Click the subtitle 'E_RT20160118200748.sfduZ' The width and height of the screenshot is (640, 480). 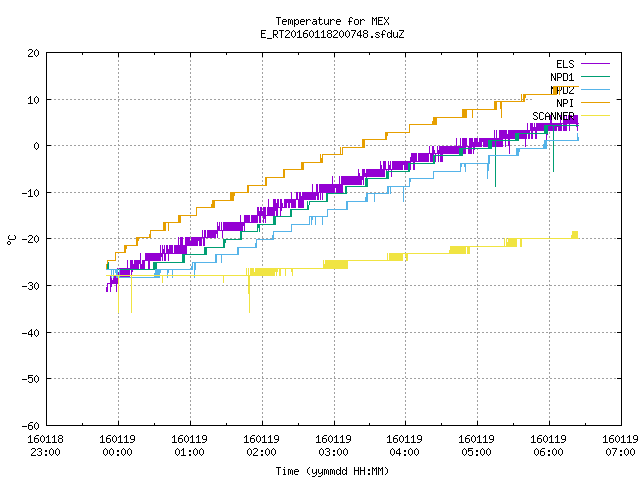(x=332, y=34)
